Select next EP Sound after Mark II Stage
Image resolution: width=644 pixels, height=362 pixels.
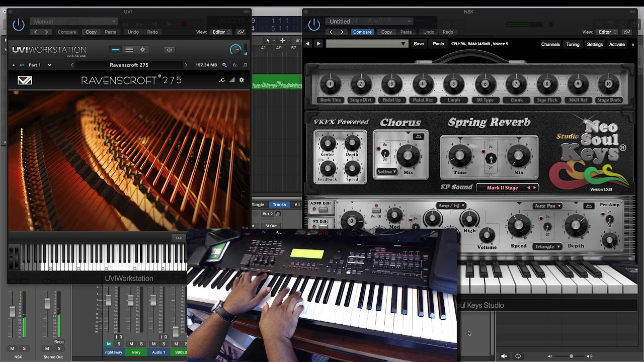(534, 188)
